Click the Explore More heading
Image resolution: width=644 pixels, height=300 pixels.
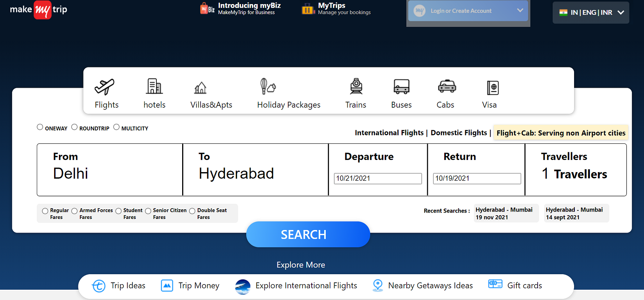click(x=301, y=265)
